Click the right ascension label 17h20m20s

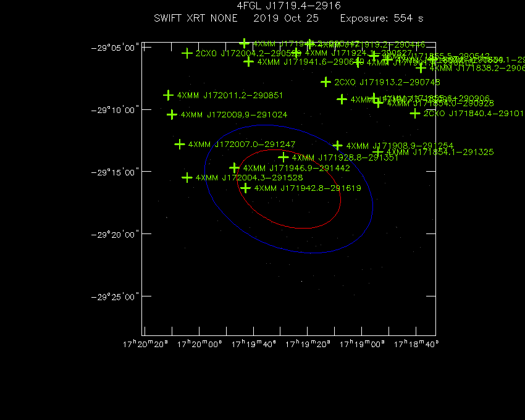pos(145,344)
